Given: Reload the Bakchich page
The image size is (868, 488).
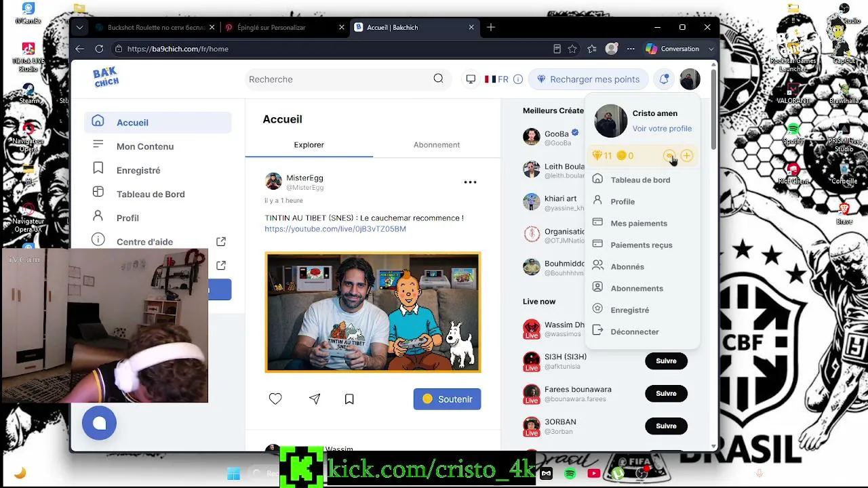Looking at the screenshot, I should point(99,49).
